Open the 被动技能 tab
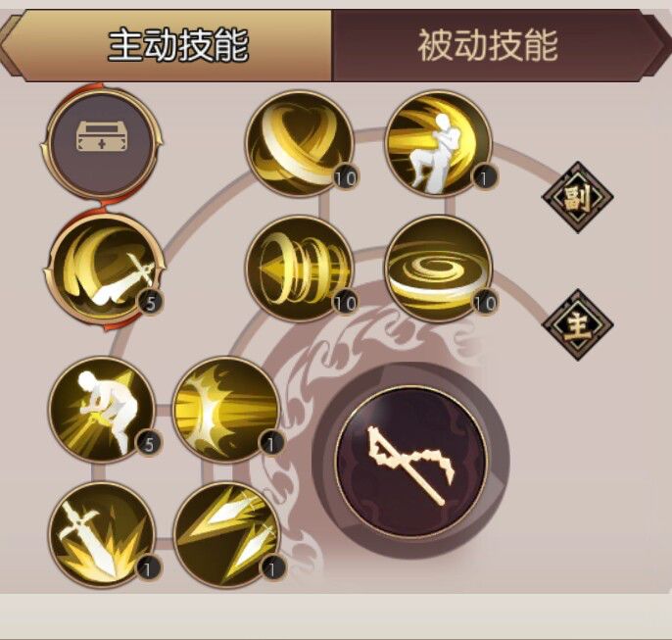The height and width of the screenshot is (640, 672). coord(488,45)
